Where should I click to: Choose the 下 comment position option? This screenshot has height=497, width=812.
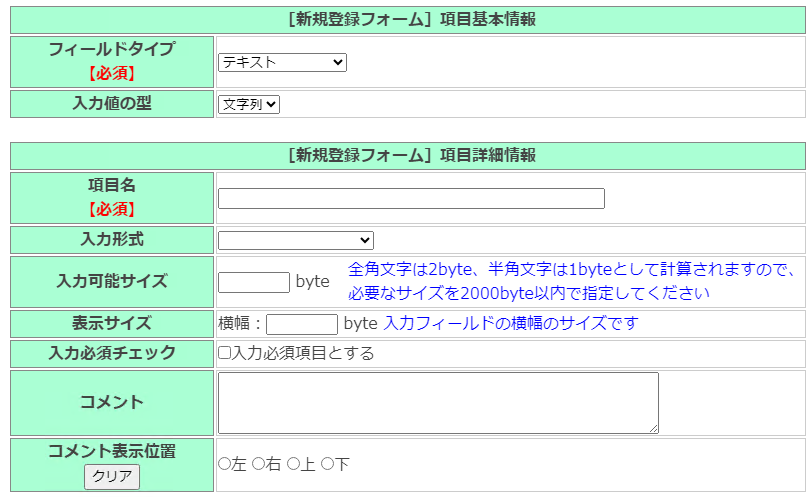pyautogui.click(x=328, y=464)
